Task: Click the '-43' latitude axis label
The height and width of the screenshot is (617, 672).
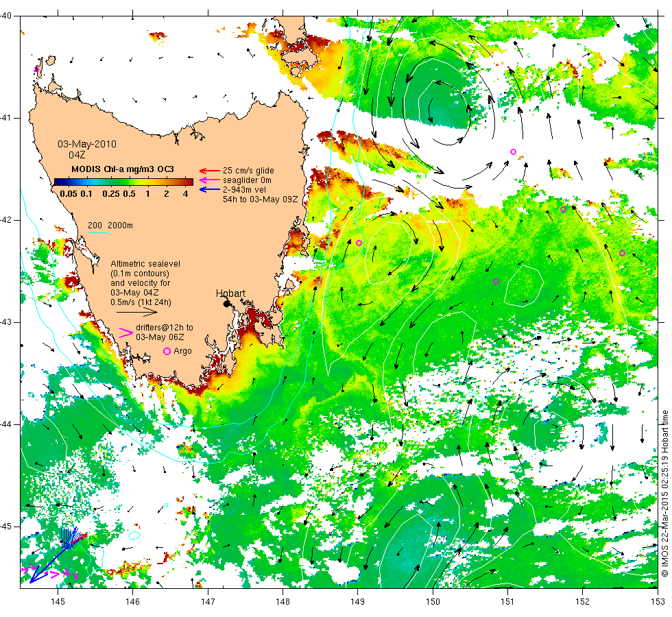Action: (5, 322)
